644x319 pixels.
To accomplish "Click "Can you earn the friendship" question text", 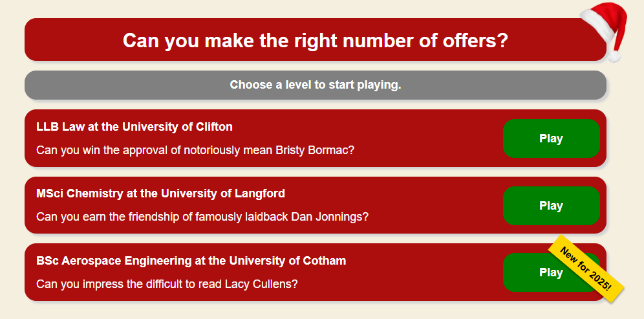I will tap(103, 217).
